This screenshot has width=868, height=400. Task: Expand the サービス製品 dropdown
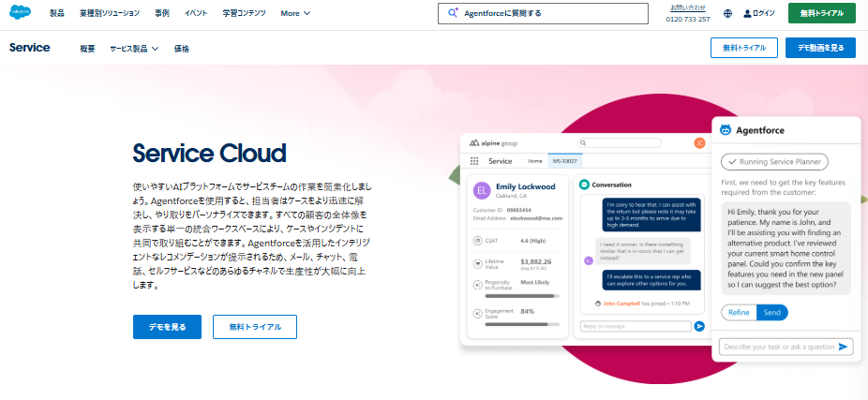click(134, 48)
